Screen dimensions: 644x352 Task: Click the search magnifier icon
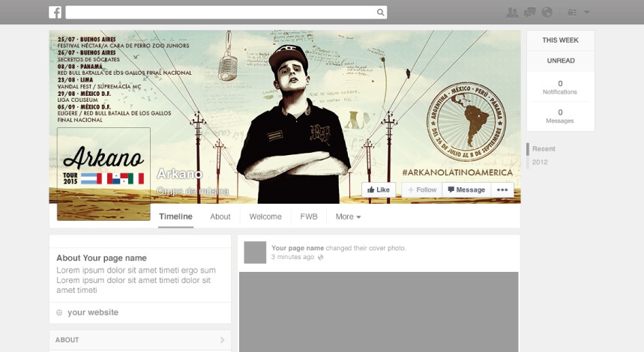click(x=381, y=12)
